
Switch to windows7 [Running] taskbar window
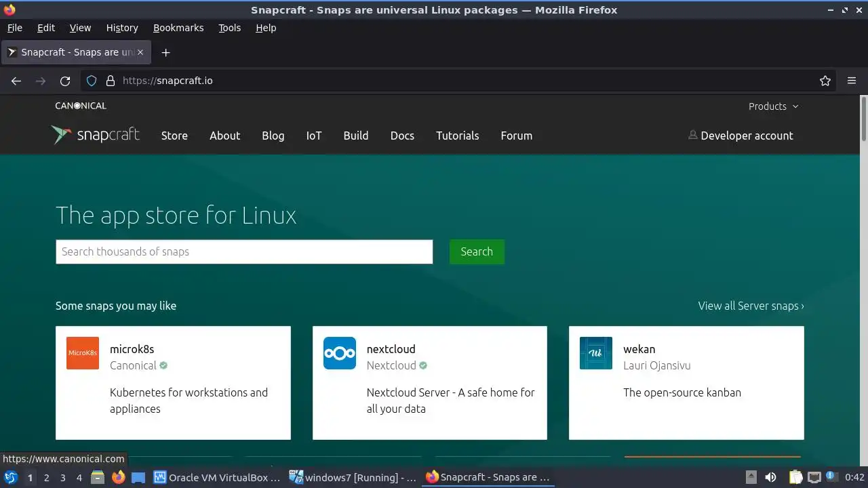[353, 477]
